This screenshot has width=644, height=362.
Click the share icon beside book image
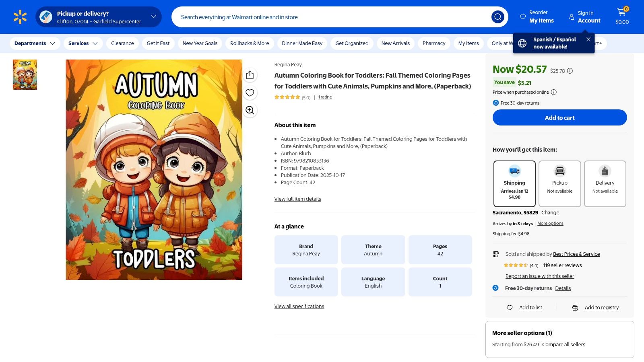pyautogui.click(x=250, y=75)
